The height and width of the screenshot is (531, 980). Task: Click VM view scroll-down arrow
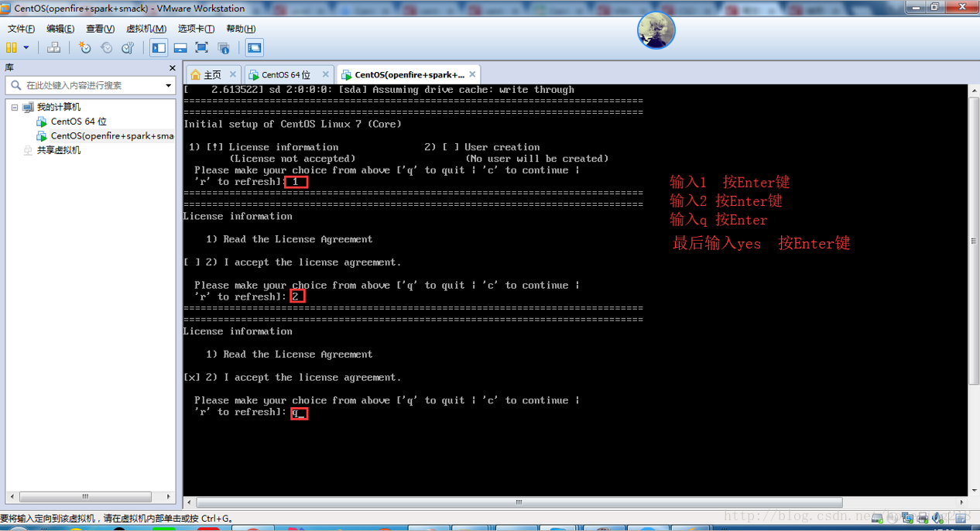tap(974, 490)
